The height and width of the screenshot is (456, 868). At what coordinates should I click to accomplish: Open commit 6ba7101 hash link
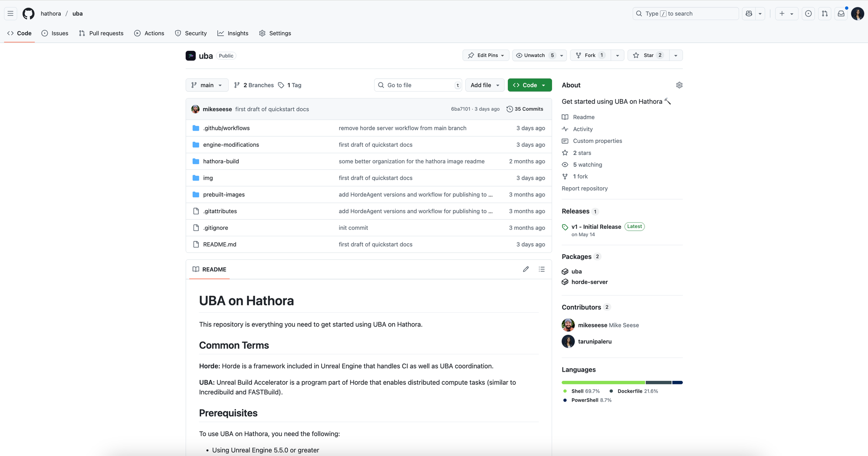click(x=460, y=109)
